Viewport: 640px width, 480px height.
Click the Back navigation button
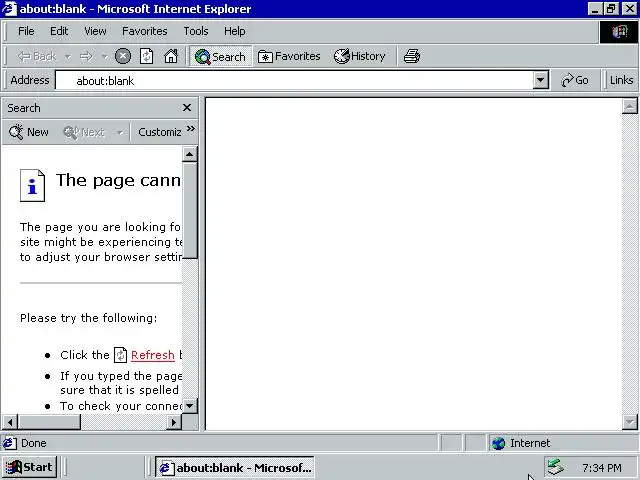37,56
